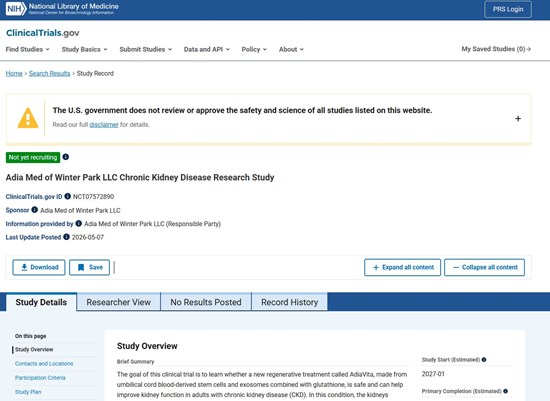Click info icon beside Study Start (Estimated)
The width and height of the screenshot is (550, 401).
point(484,360)
